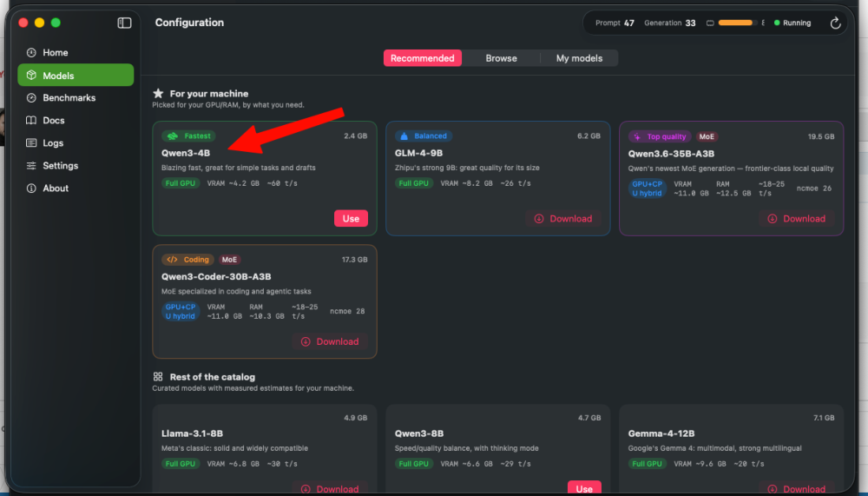Viewport: 868px width, 496px height.
Task: Click the Qwen3.6-35B-A3B model title
Action: pos(671,154)
